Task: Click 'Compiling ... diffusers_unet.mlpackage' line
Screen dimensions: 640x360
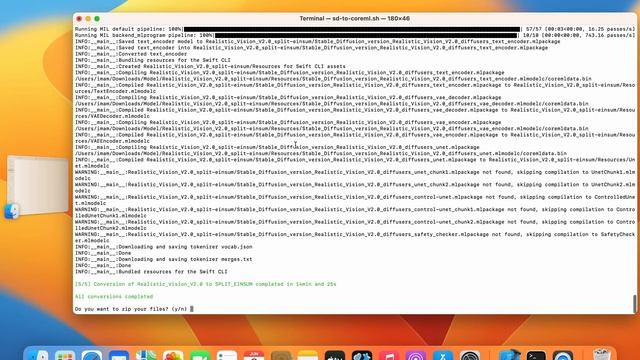Action: point(277,147)
